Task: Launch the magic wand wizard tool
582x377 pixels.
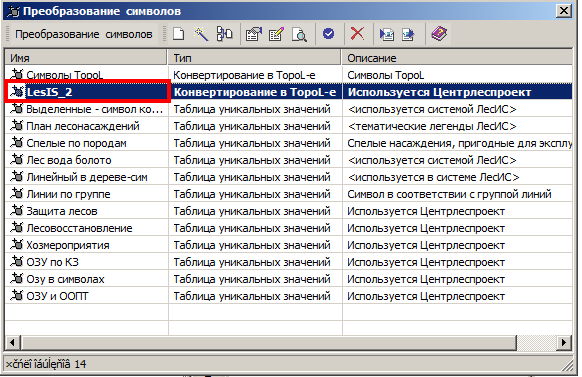Action: coord(201,34)
